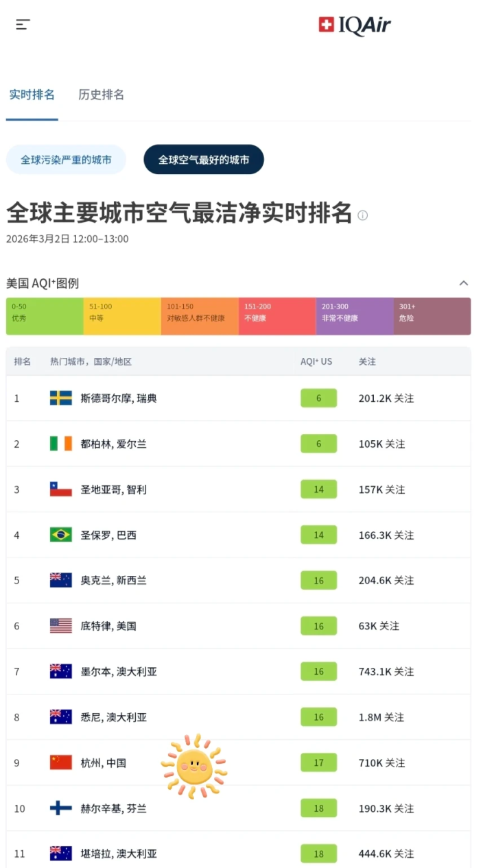
Task: Click the China flag for Hangzhou
Action: (x=61, y=762)
